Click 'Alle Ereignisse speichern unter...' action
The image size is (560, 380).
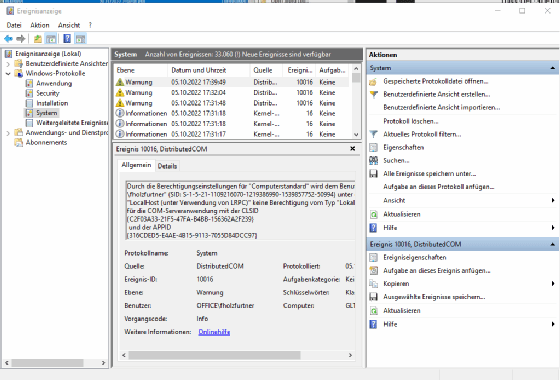(430, 174)
